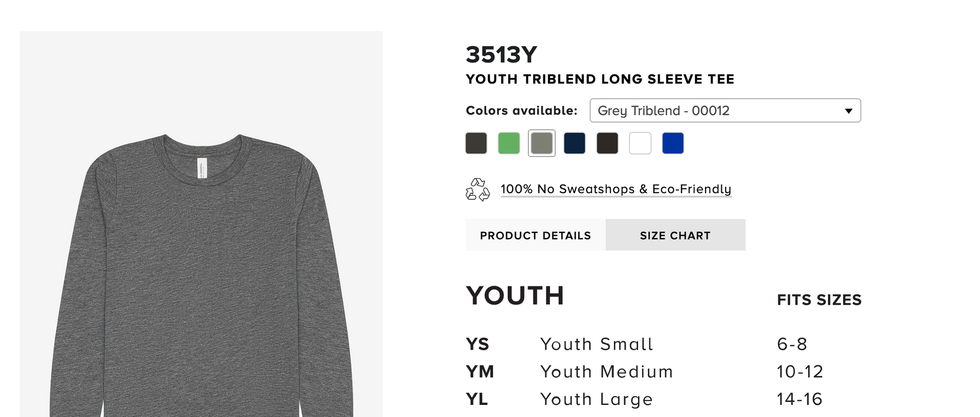Select the green triblend color swatch
This screenshot has width=980, height=417.
509,143
